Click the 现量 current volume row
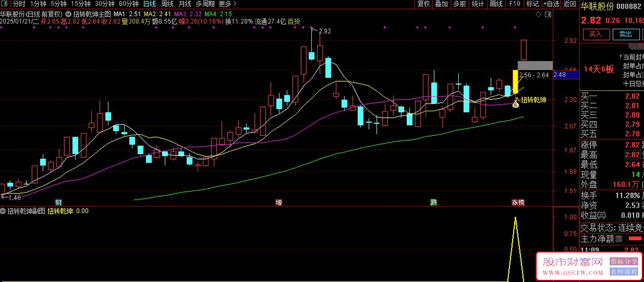The image size is (644, 282). pyautogui.click(x=612, y=175)
